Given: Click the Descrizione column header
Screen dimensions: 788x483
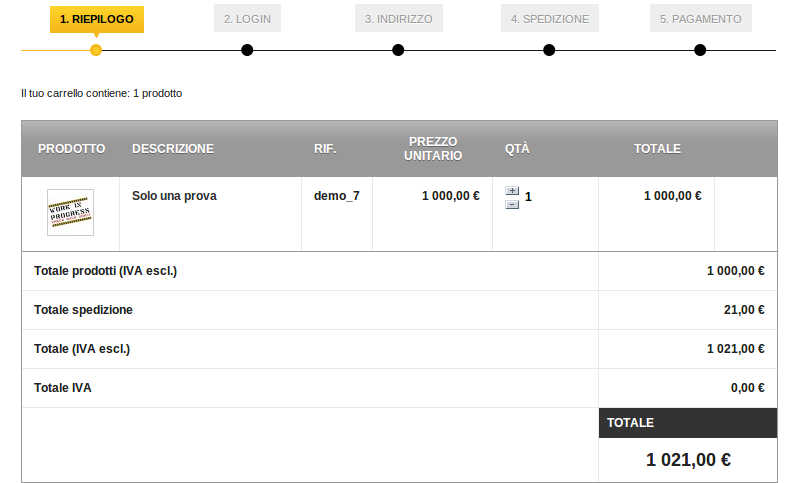Looking at the screenshot, I should click(x=173, y=149).
